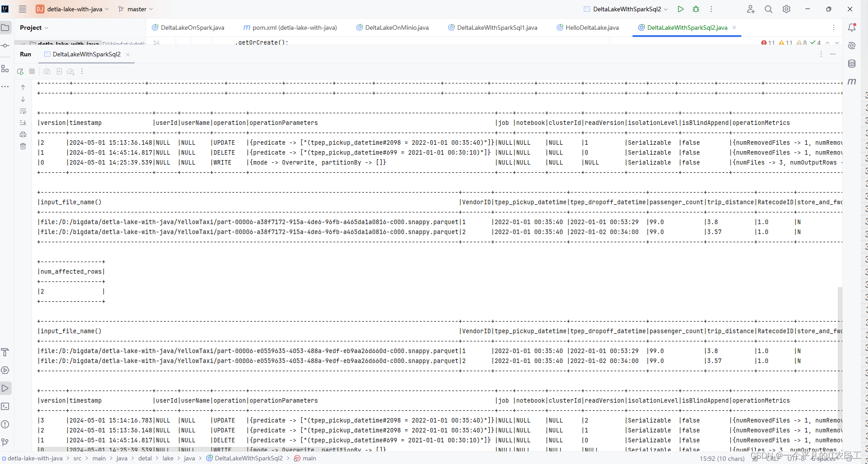Open Search Everywhere with the magnifier icon

point(768,9)
